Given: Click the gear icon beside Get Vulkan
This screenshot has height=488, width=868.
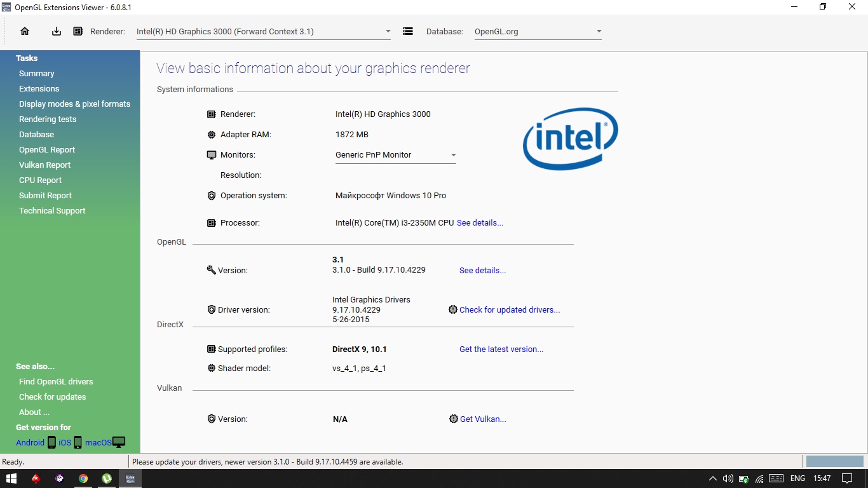Looking at the screenshot, I should pos(453,419).
